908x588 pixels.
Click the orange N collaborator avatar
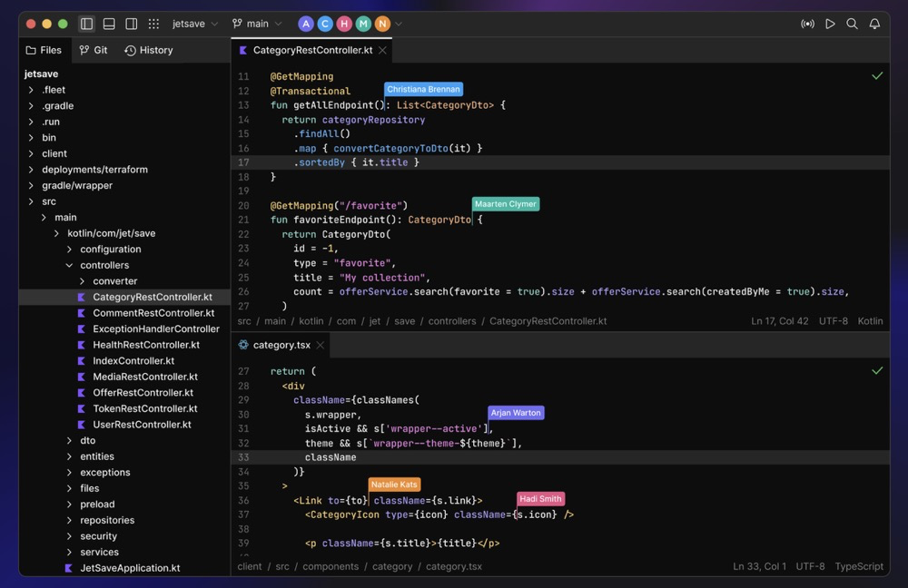coord(382,24)
